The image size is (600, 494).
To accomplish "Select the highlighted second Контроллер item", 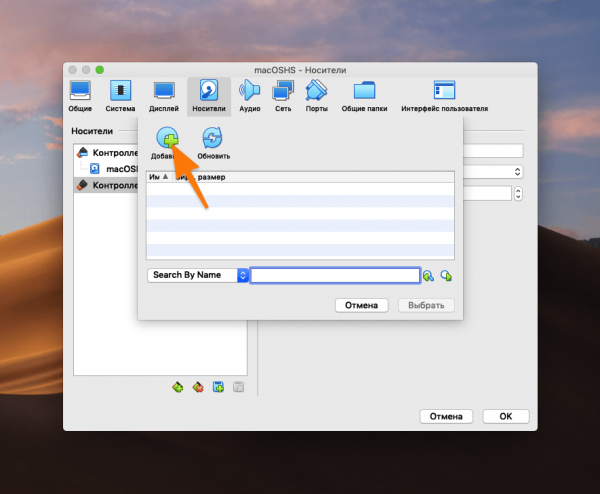I will pyautogui.click(x=106, y=185).
